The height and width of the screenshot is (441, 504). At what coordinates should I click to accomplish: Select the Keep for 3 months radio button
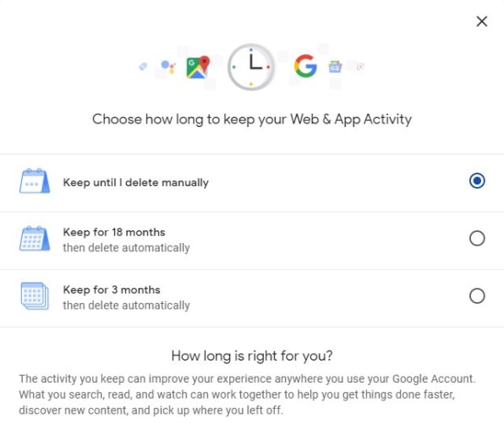477,296
